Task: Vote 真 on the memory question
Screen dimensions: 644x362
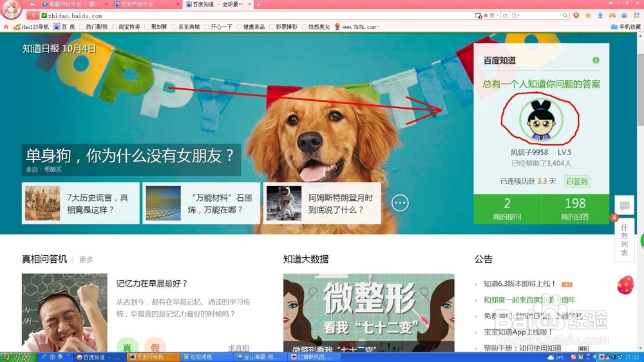Action: tap(128, 346)
